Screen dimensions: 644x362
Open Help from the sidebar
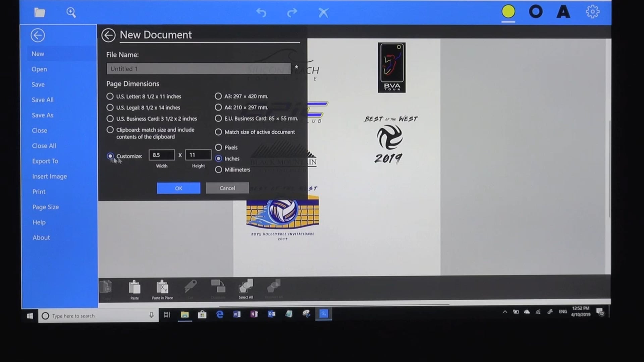(x=39, y=222)
